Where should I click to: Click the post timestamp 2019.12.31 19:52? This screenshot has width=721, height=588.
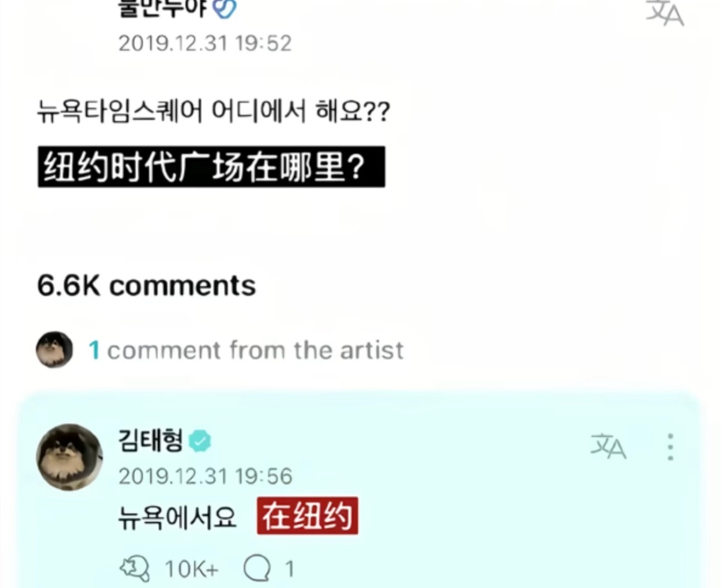tap(205, 44)
